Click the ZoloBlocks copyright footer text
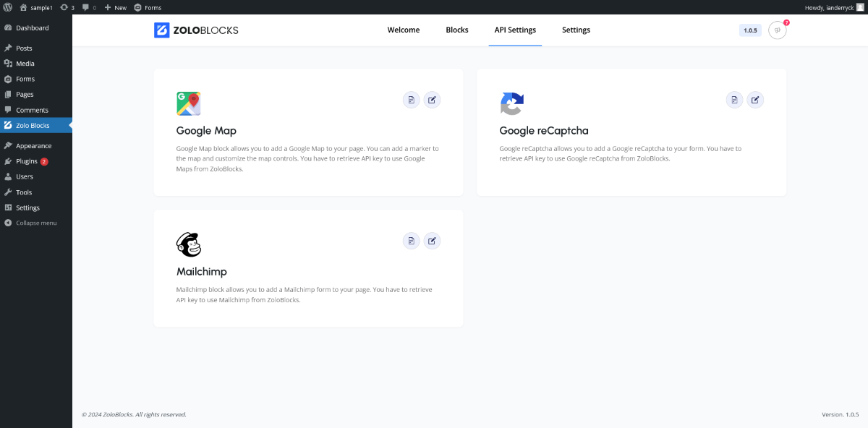Screen dimensions: 868x428 click(134, 414)
